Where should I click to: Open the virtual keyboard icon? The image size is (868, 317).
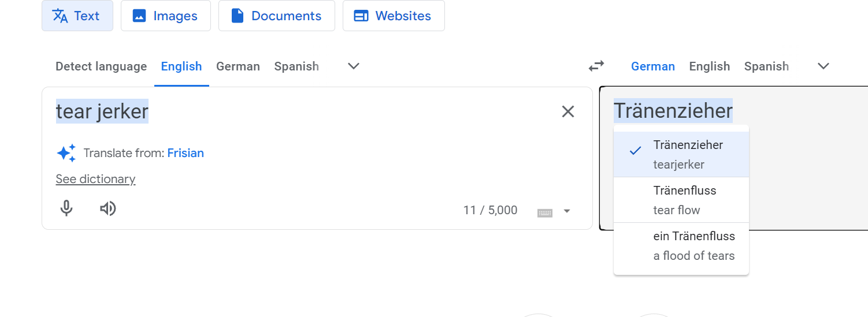[x=545, y=212]
